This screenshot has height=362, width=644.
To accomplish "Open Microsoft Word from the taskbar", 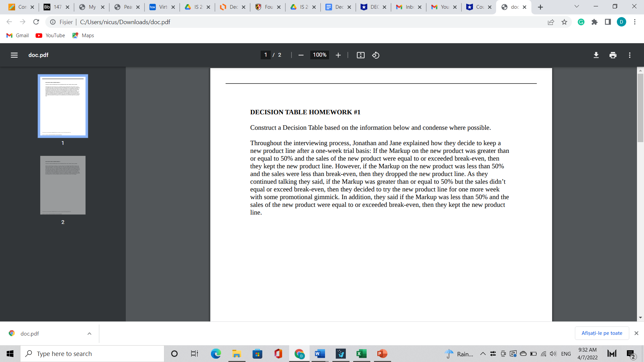I will tap(320, 354).
